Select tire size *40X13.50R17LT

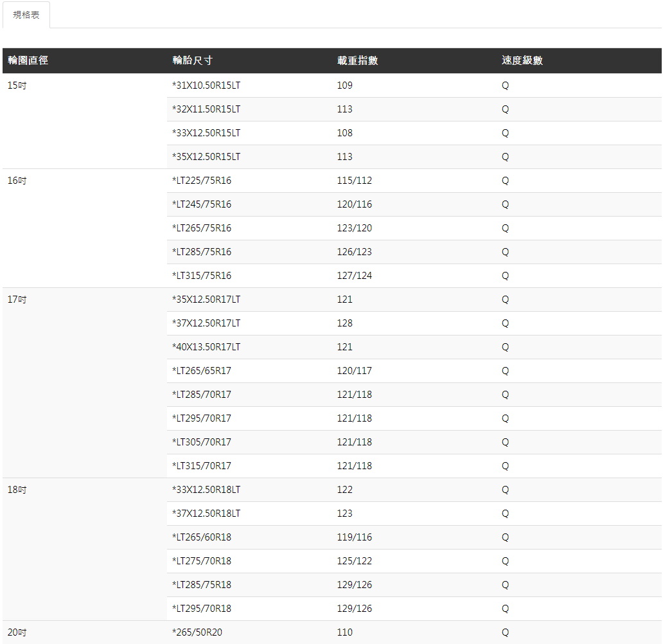(206, 347)
